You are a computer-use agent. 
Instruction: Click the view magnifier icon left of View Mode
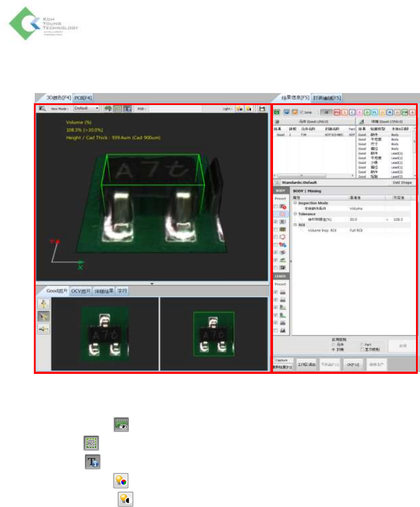[42, 109]
